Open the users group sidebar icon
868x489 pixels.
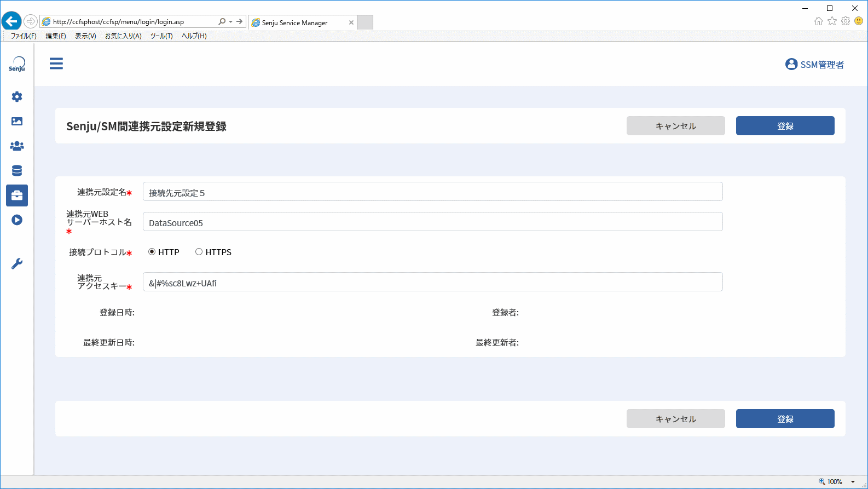(x=17, y=146)
